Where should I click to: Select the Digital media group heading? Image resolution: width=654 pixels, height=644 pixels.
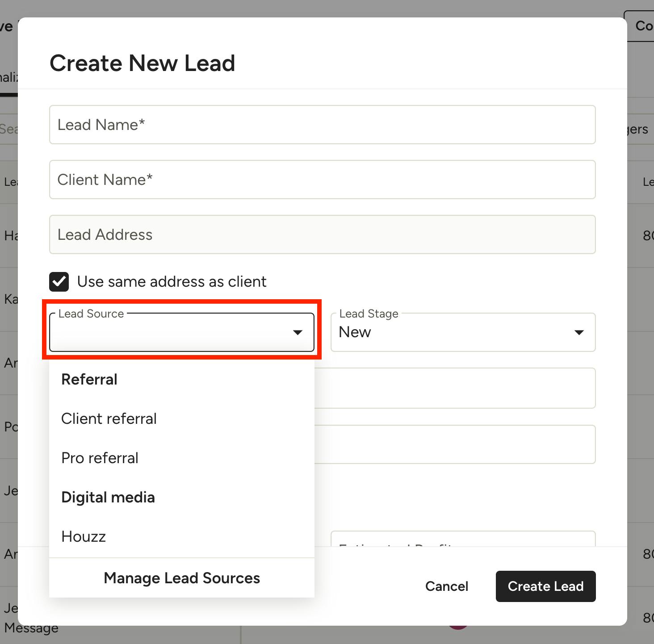point(108,497)
